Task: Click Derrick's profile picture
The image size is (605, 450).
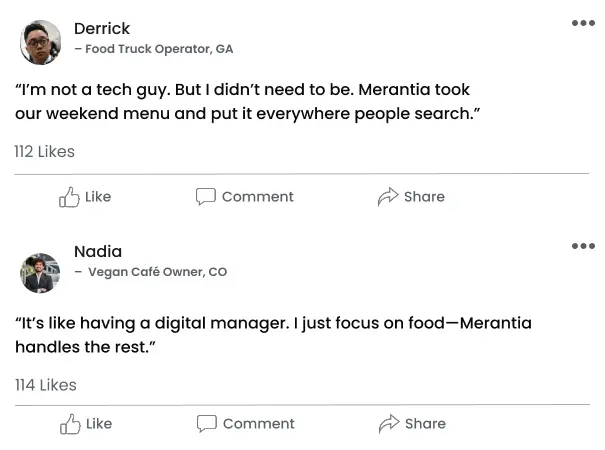Action: click(40, 43)
